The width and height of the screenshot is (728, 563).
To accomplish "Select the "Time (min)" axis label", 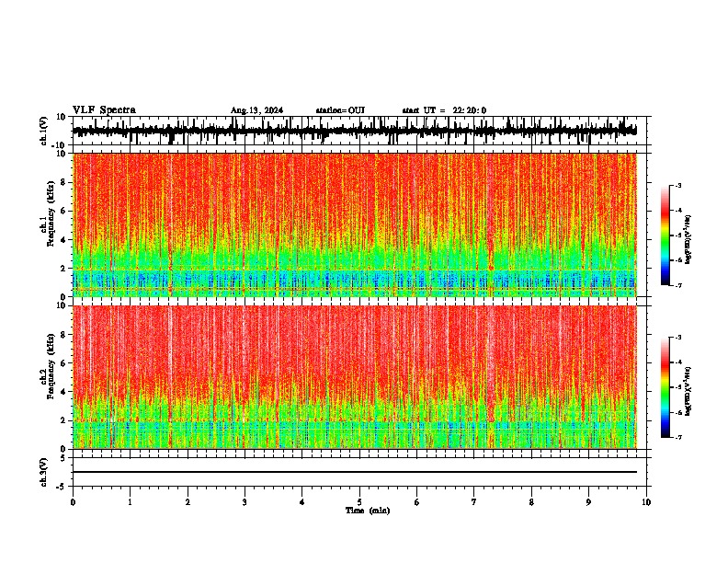I will coord(368,511).
